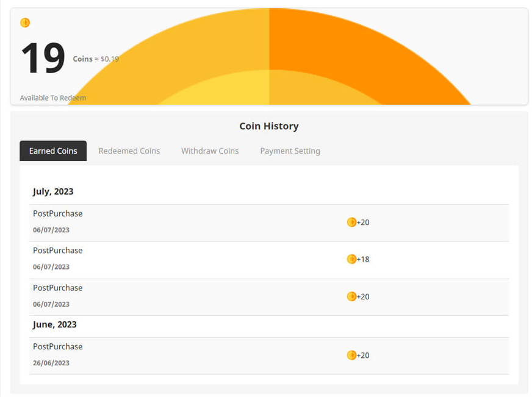This screenshot has width=532, height=397.
Task: Click the July, 2023 month header
Action: click(x=53, y=191)
